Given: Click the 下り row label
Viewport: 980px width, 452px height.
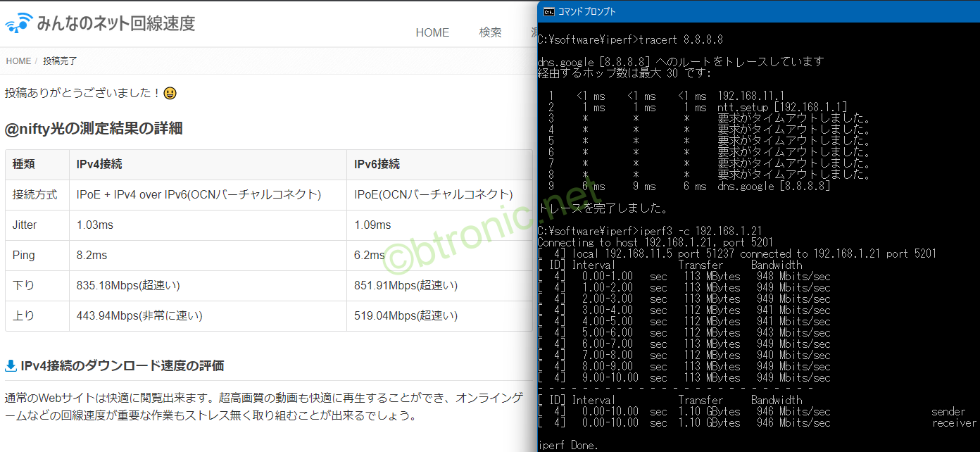Looking at the screenshot, I should [x=23, y=285].
